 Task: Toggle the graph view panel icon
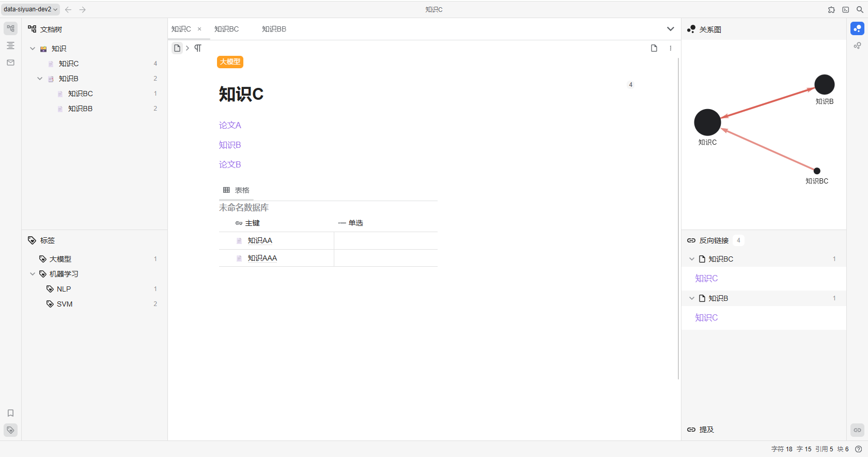click(857, 28)
